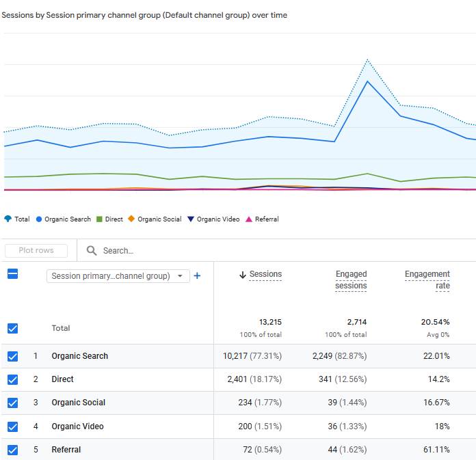Click the Referral legend triangle icon
The image size is (476, 460).
click(x=249, y=219)
